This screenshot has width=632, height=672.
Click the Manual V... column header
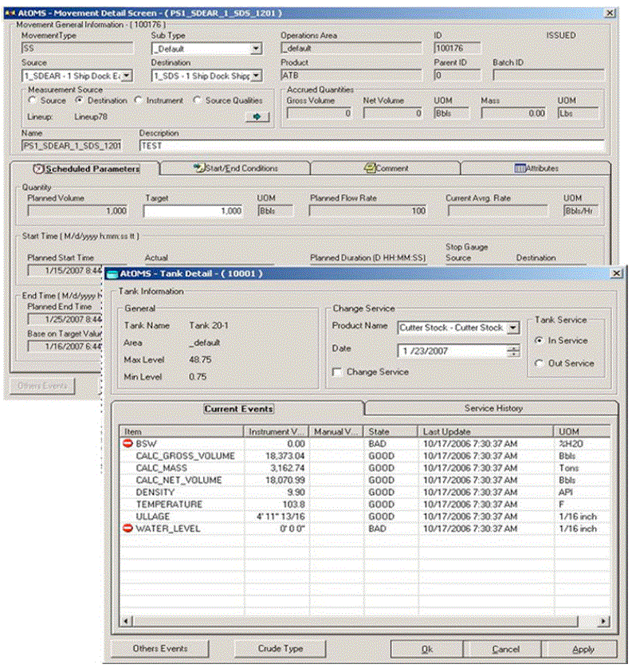click(x=336, y=431)
